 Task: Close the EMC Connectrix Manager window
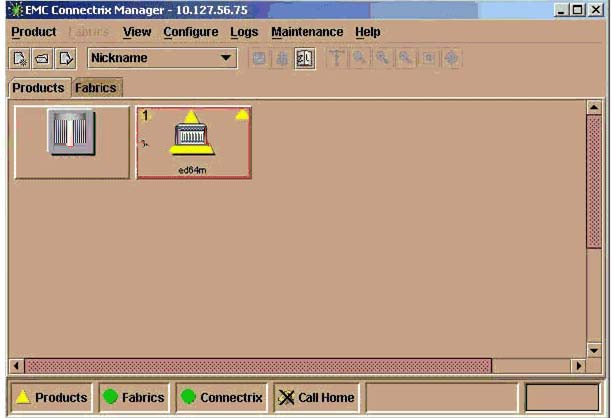[596, 10]
